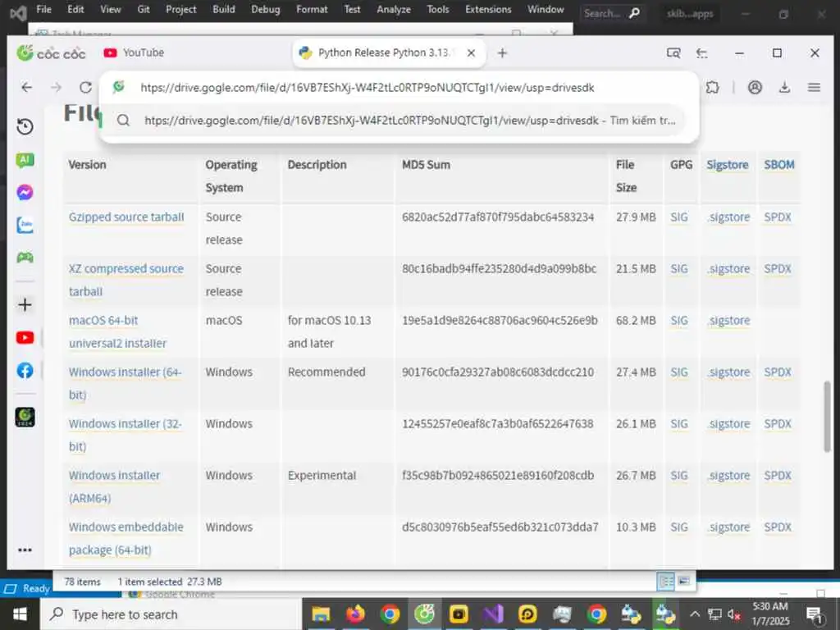Image resolution: width=840 pixels, height=630 pixels.
Task: Open sidebar more options (three dots)
Action: [25, 550]
